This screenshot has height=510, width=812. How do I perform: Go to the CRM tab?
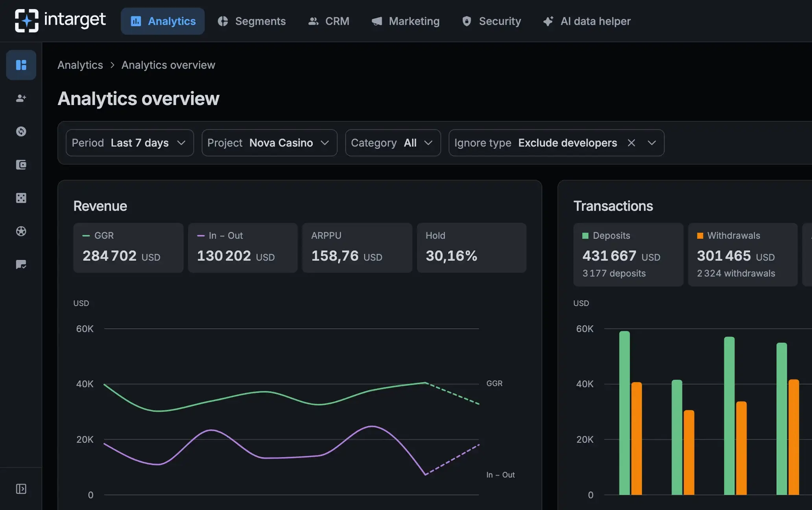pyautogui.click(x=329, y=21)
